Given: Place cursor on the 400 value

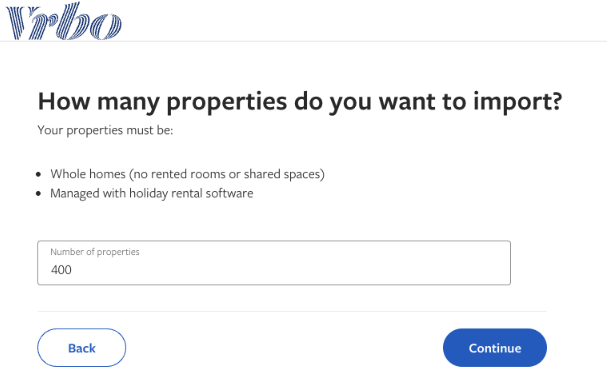Looking at the screenshot, I should point(61,270).
